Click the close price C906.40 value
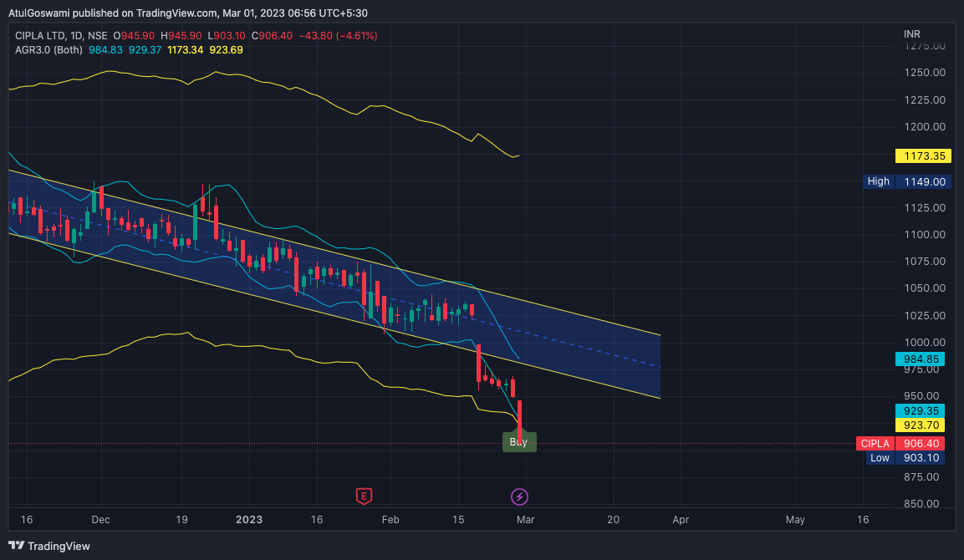964x560 pixels. pos(272,36)
